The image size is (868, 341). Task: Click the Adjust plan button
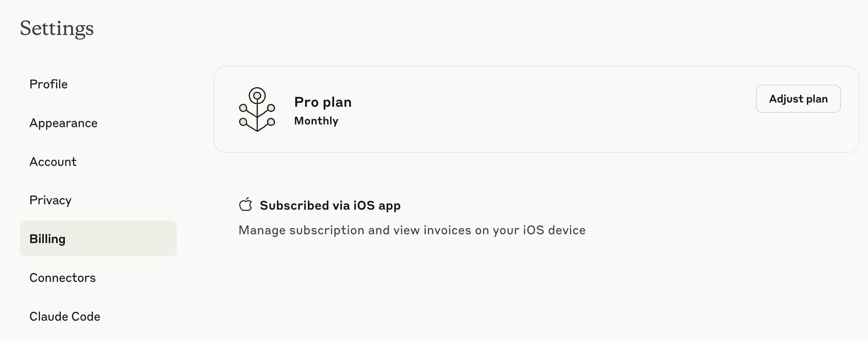[798, 99]
